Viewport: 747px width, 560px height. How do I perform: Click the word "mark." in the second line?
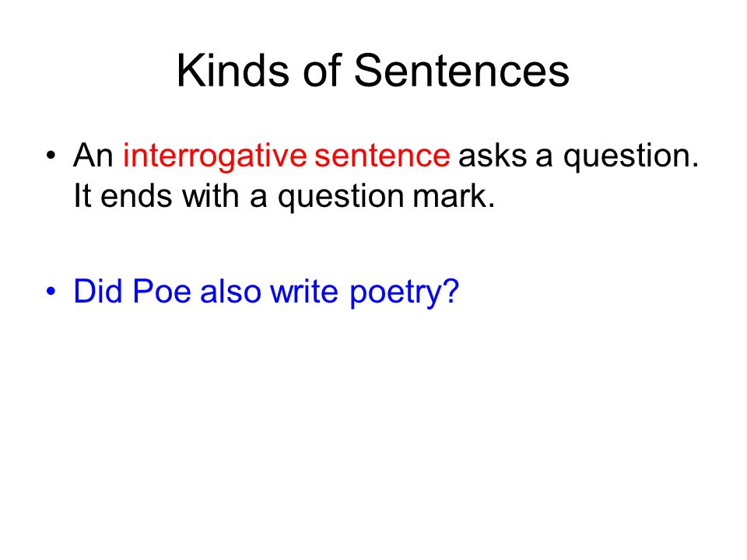[x=454, y=195]
